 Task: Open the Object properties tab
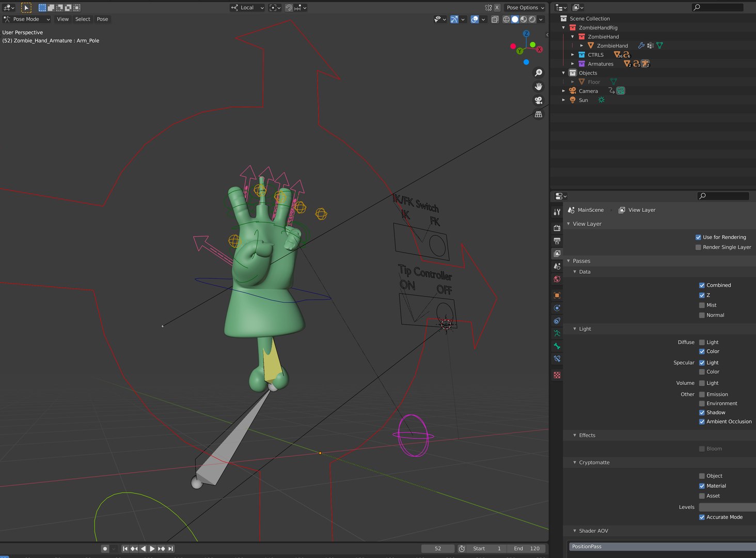(557, 296)
